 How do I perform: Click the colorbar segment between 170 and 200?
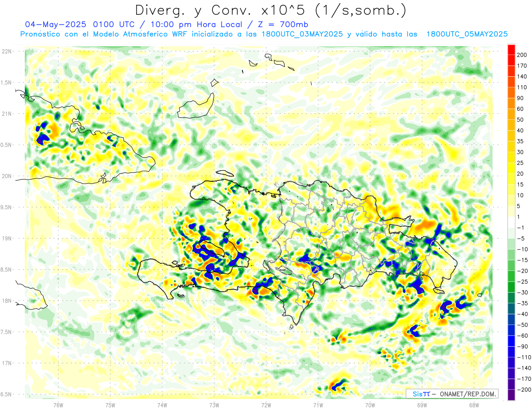click(511, 60)
